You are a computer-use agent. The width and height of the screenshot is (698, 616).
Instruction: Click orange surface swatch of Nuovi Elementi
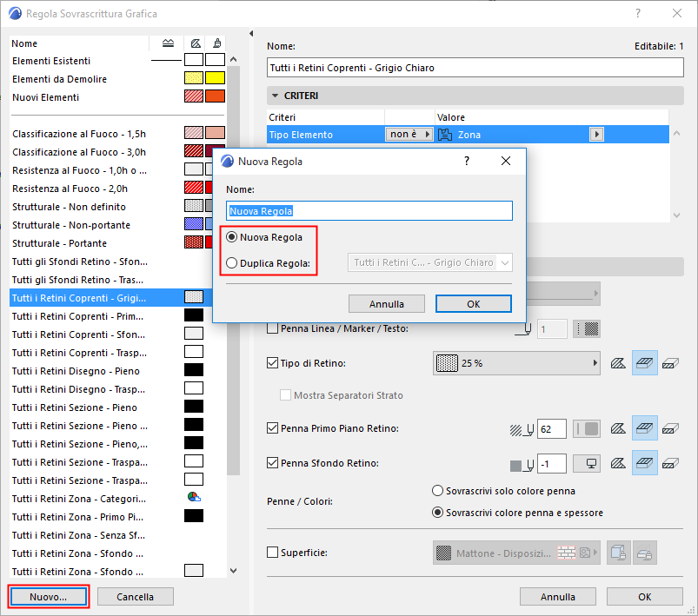pos(215,96)
